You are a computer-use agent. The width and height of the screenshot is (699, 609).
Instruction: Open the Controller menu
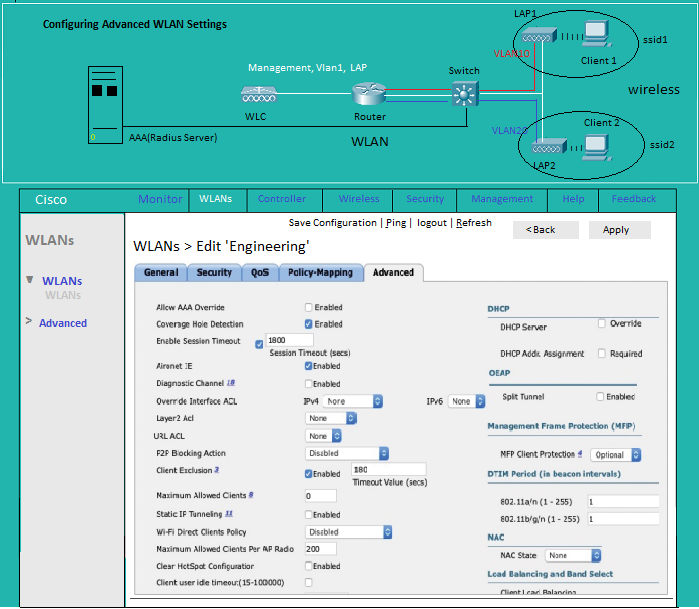pyautogui.click(x=282, y=199)
